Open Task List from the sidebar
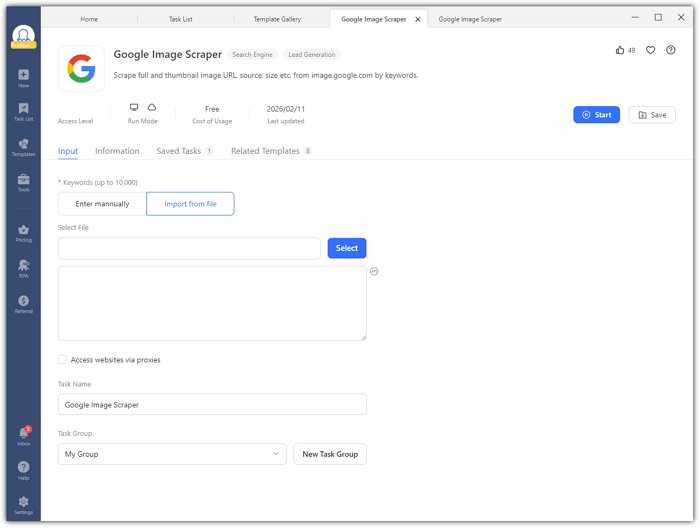The height and width of the screenshot is (528, 700). tap(23, 110)
